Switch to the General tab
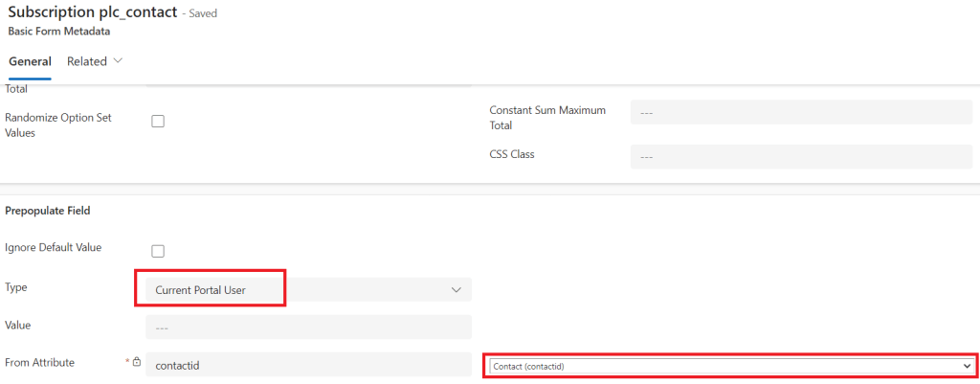Viewport: 980px width, 384px height. pos(30,61)
